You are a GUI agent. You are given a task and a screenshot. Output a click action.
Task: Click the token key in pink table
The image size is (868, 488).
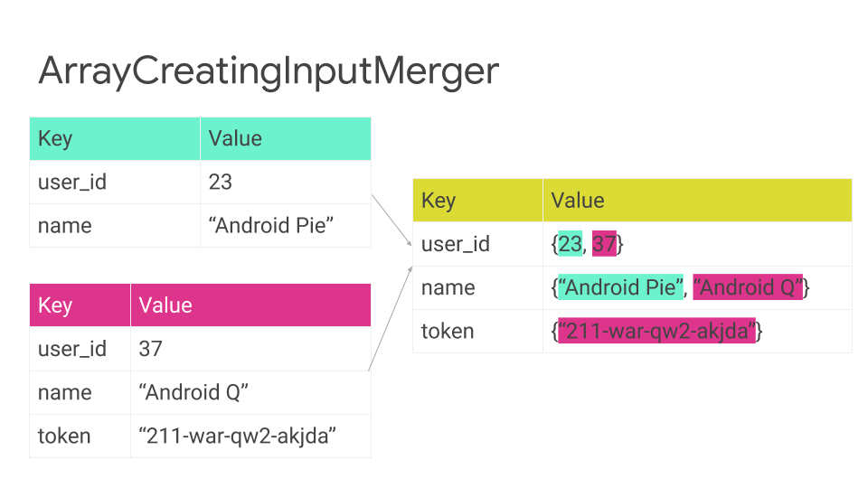(64, 436)
